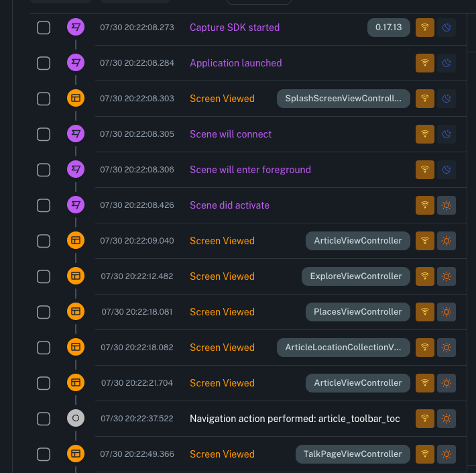Viewport: 476px width, 473px height.
Task: Toggle checkbox for the ExploreViewController Screen Viewed row
Action: tap(44, 276)
